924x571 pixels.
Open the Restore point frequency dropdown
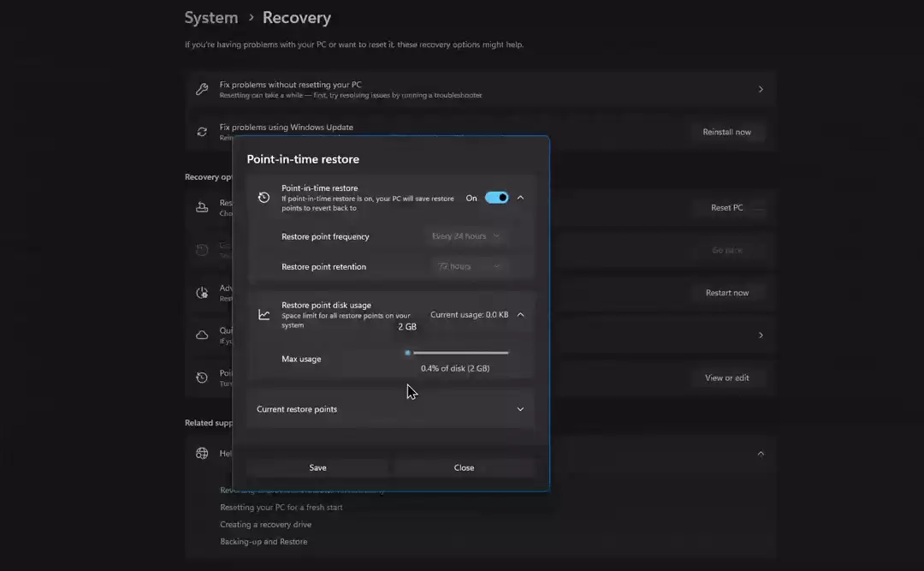[465, 236]
